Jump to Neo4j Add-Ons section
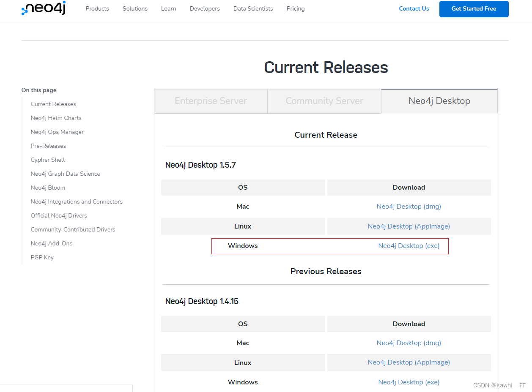Image resolution: width=532 pixels, height=392 pixels. tap(51, 243)
